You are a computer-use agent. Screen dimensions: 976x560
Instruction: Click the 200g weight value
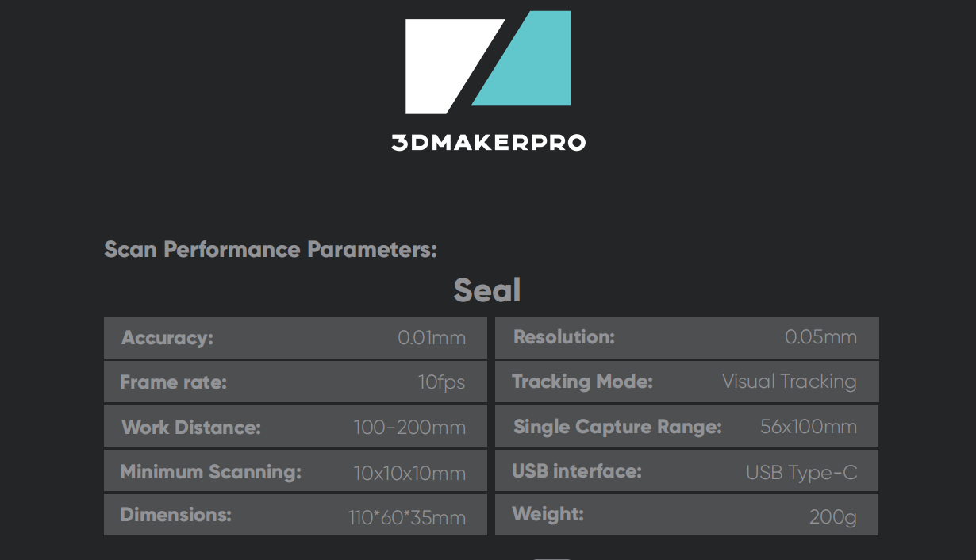point(832,517)
